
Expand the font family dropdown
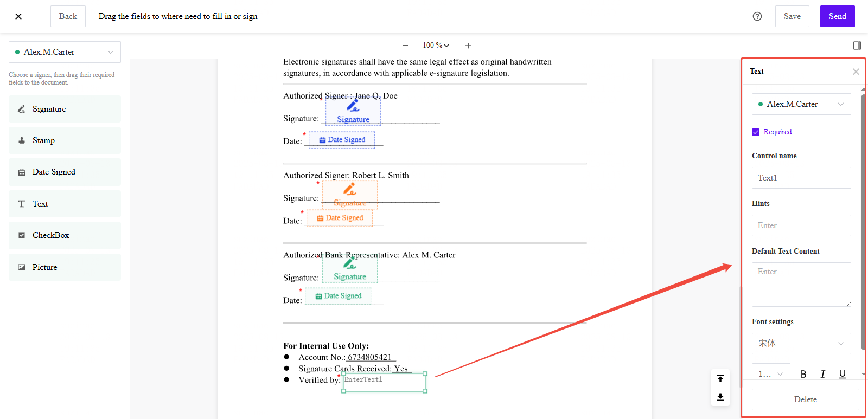tap(801, 344)
